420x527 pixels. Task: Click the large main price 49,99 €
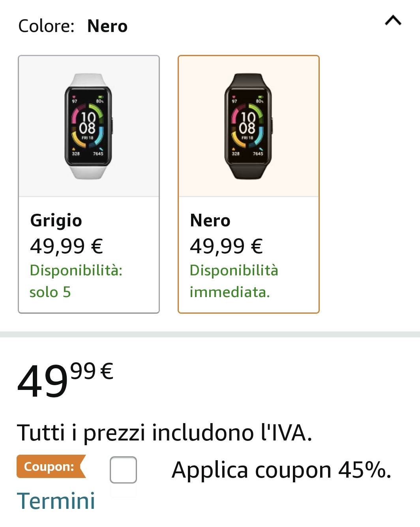tap(65, 380)
